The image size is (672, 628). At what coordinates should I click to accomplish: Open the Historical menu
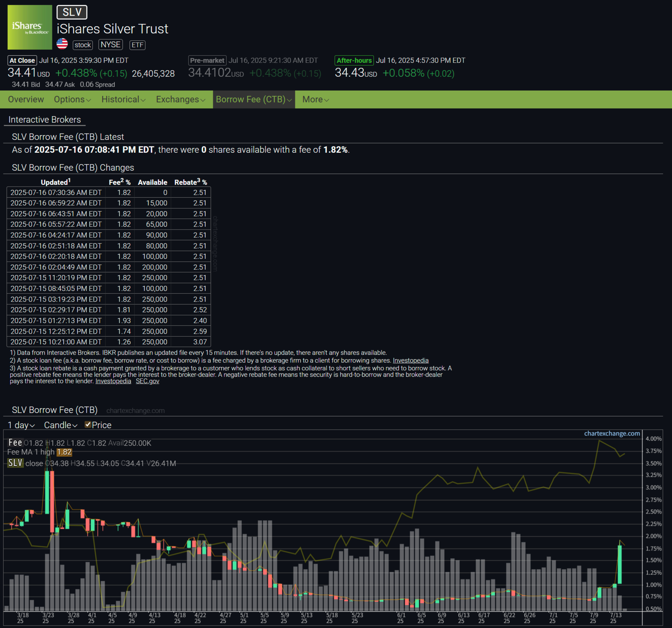point(123,99)
